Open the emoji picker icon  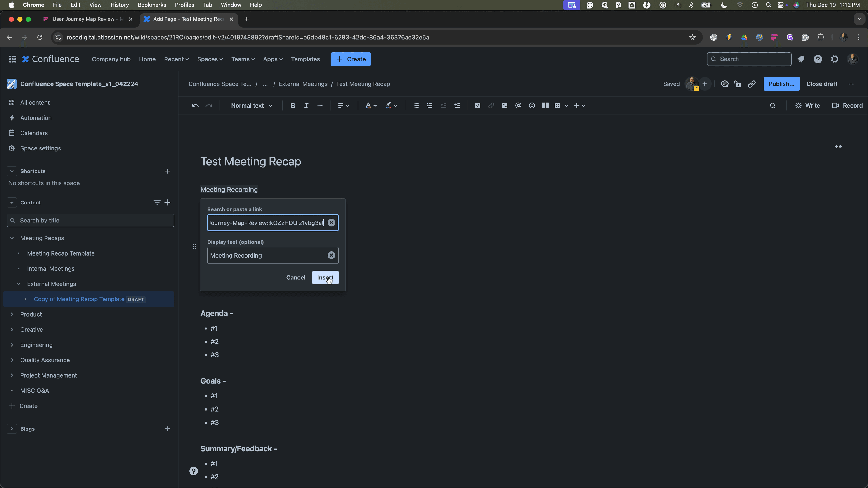point(532,106)
